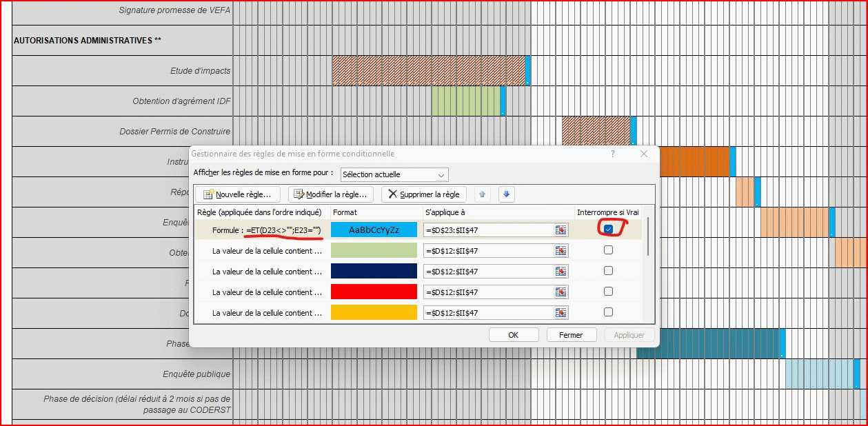Enable Interrompre si Vrai for green rule
This screenshot has width=868, height=426.
608,250
